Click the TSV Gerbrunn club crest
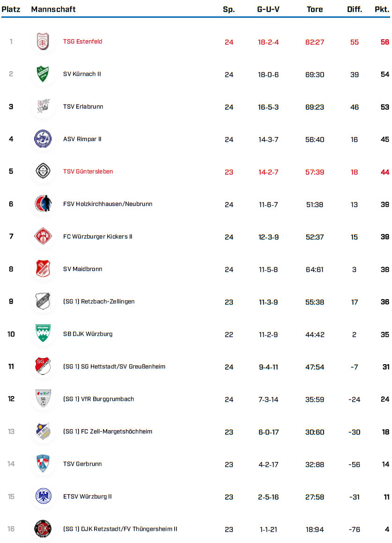Viewport: 392px width, 543px height. pyautogui.click(x=43, y=464)
